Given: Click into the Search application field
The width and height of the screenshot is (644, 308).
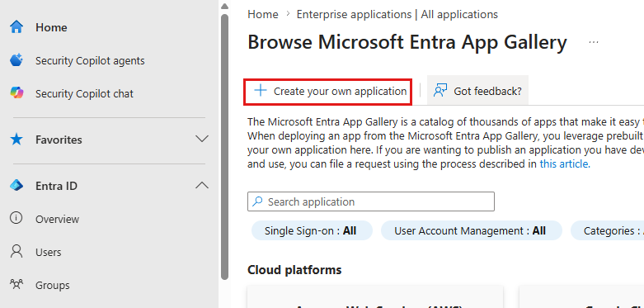Looking at the screenshot, I should 371,201.
